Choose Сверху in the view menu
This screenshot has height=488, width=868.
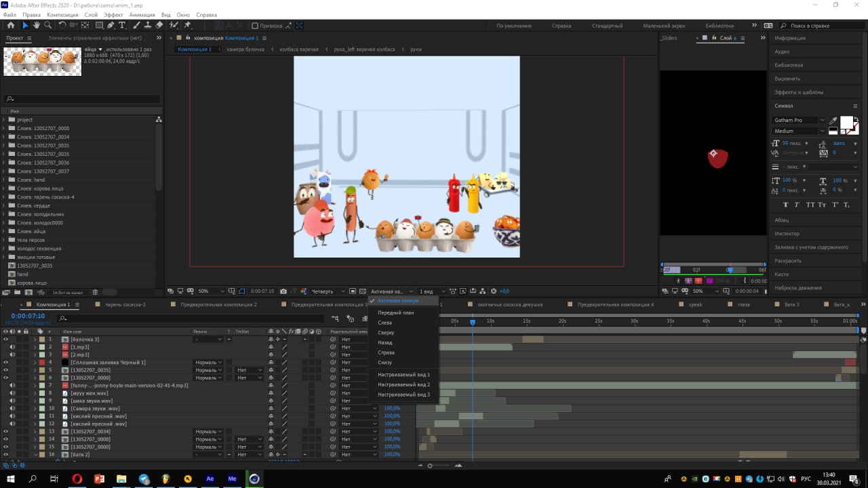(386, 333)
